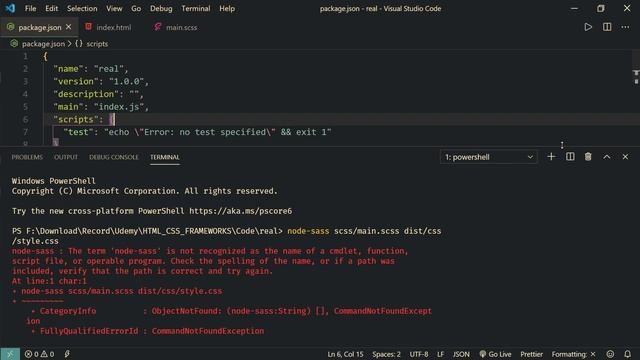Open the Help menu
Viewport: 640px width, 360px height.
(x=227, y=9)
